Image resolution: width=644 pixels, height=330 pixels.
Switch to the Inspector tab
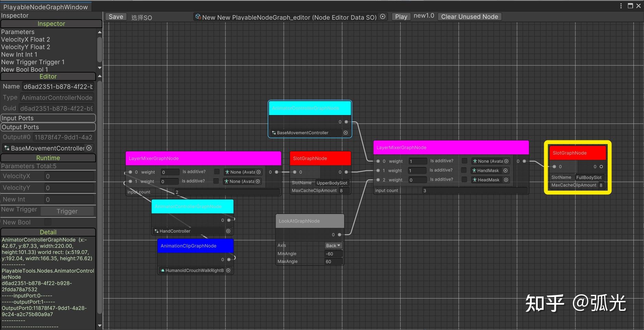tap(51, 23)
